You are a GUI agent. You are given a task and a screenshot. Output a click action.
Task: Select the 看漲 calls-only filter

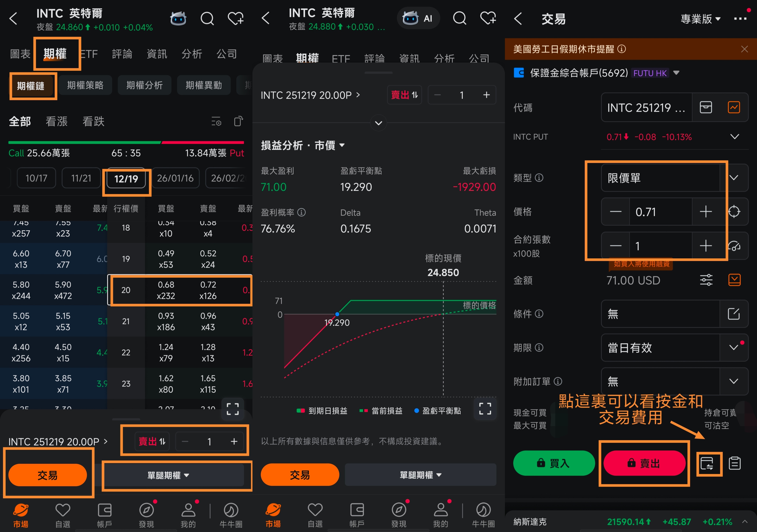coord(56,121)
